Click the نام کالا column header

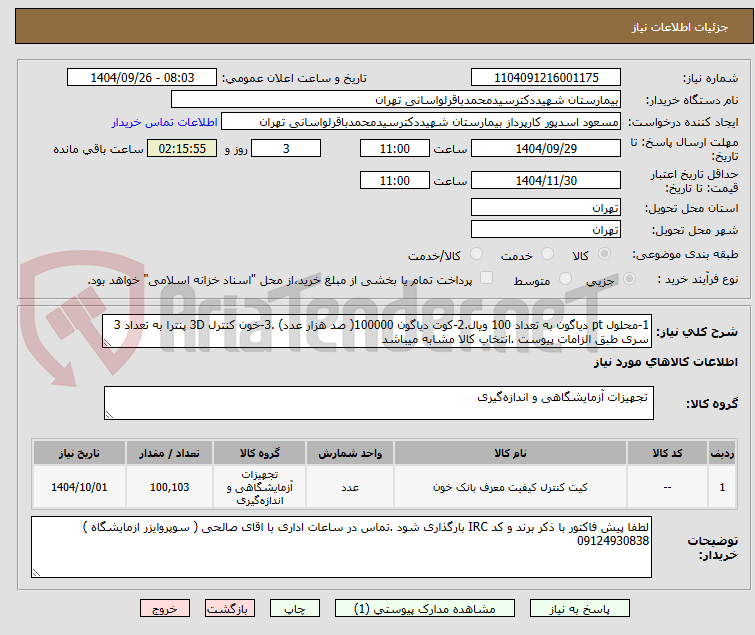(510, 453)
